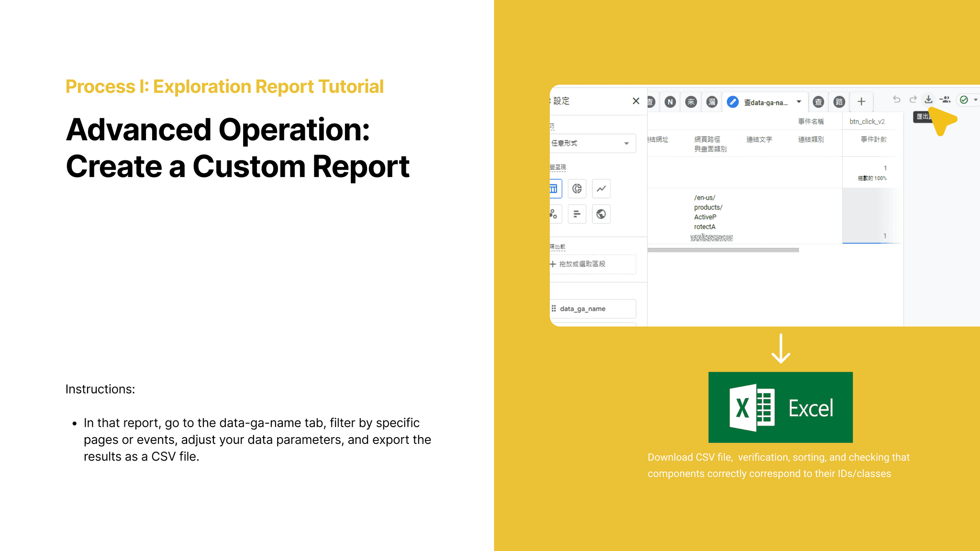Click the redo arrow icon

pyautogui.click(x=913, y=99)
